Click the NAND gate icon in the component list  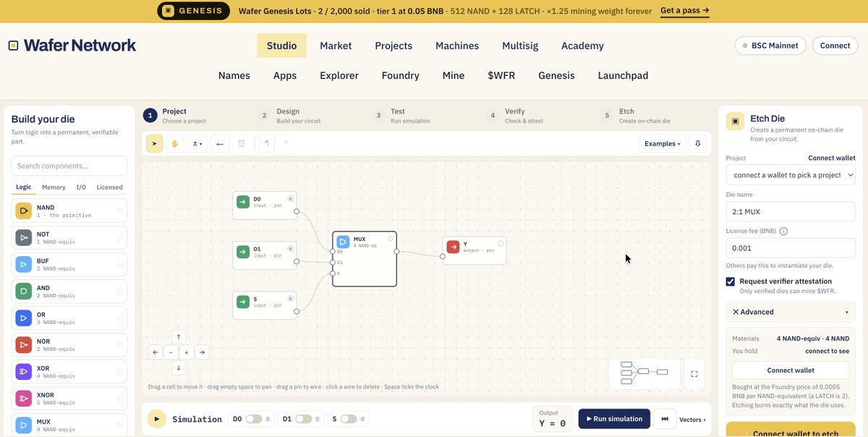tap(24, 211)
